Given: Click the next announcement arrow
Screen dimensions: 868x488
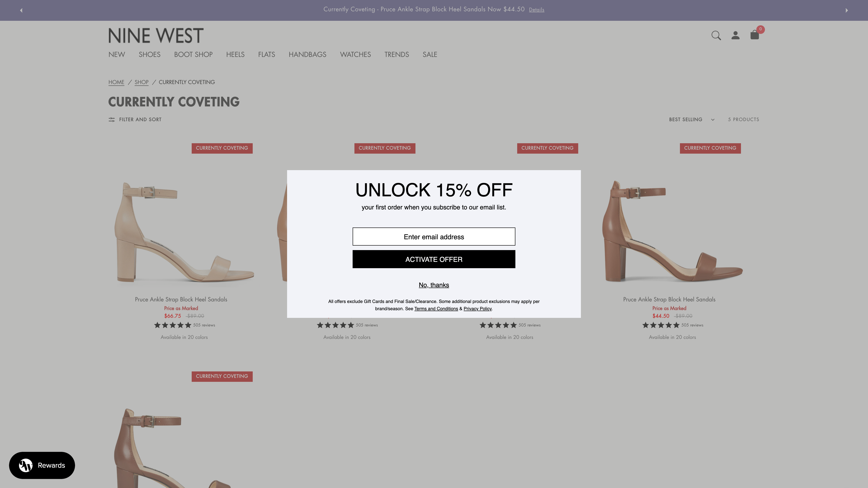Looking at the screenshot, I should click(x=847, y=10).
